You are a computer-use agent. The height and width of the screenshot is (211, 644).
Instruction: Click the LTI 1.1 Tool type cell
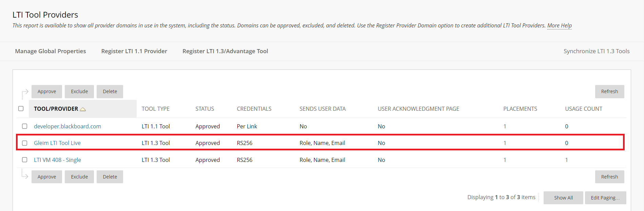coord(156,126)
